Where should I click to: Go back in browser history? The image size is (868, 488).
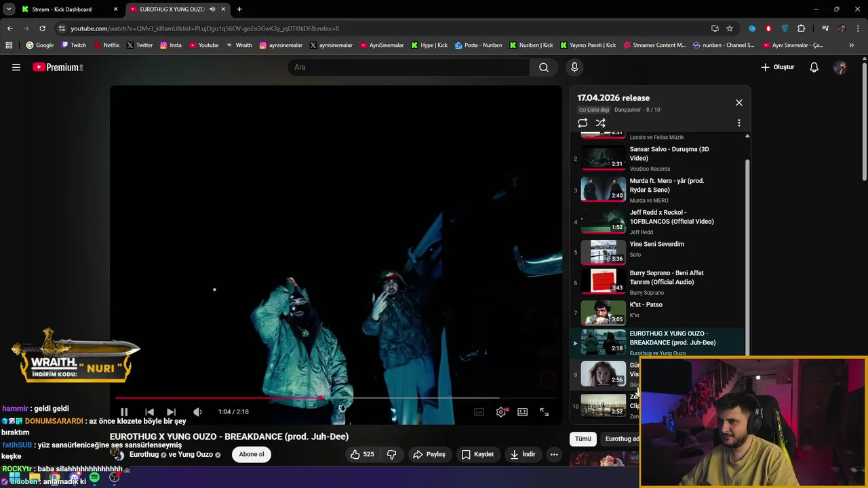coord(9,28)
